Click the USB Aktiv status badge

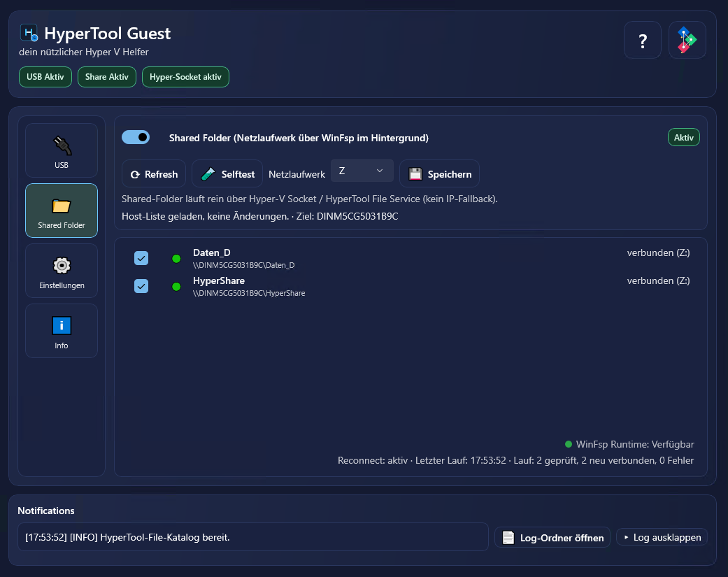[45, 77]
